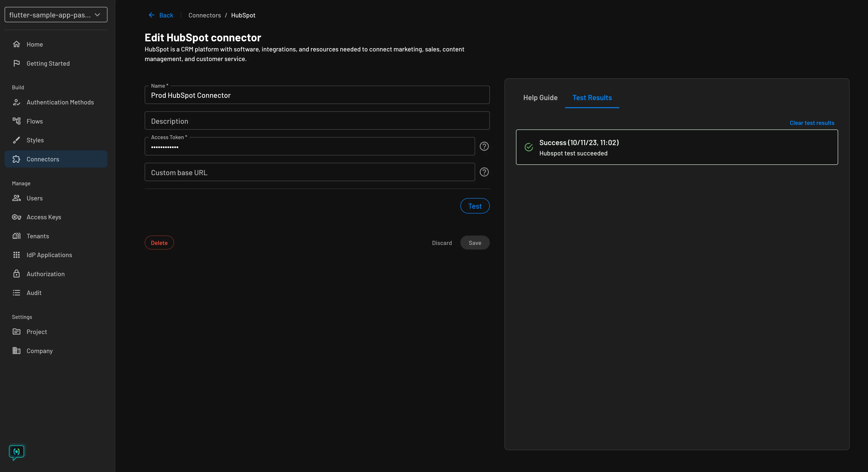Image resolution: width=868 pixels, height=472 pixels.
Task: Open Project settings
Action: [x=56, y=332]
